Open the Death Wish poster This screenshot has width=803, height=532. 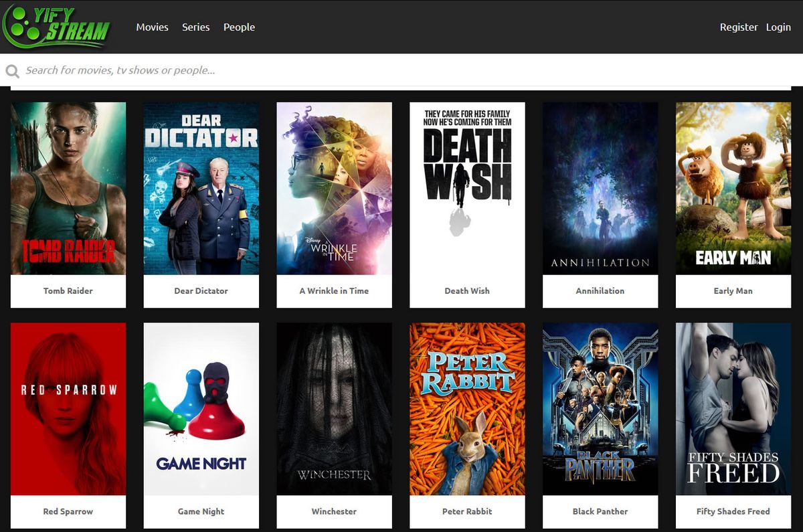coord(467,188)
